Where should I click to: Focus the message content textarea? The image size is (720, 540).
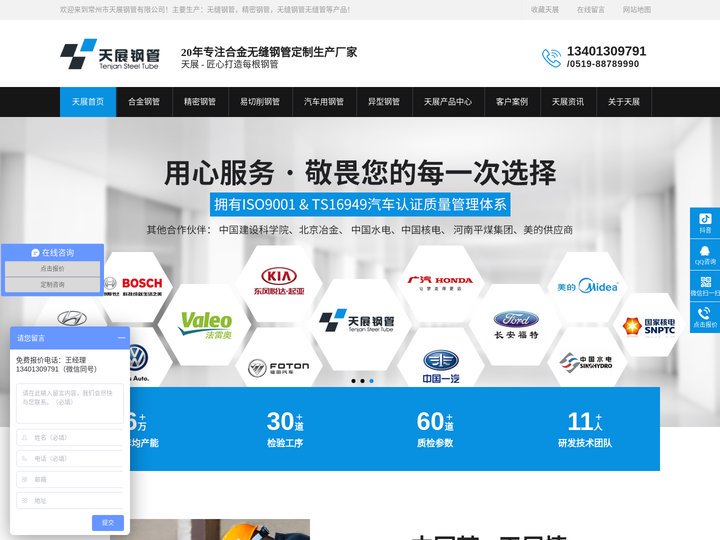coord(70,403)
